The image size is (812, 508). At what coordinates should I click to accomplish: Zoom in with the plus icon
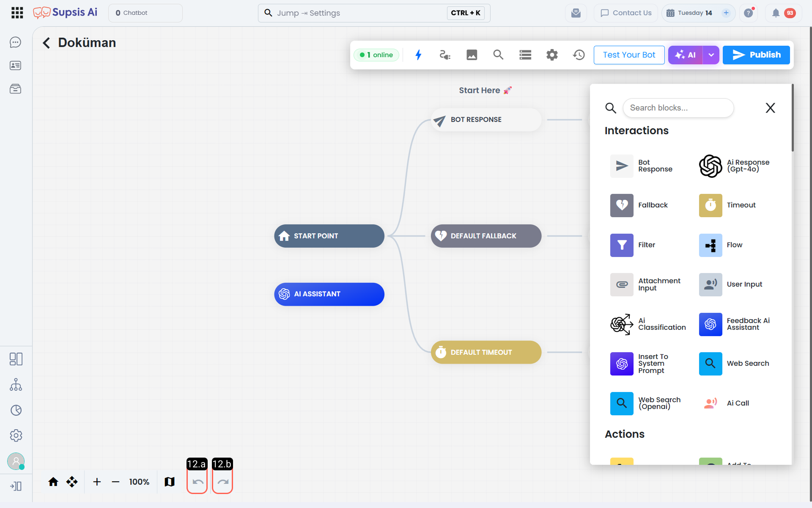tap(97, 482)
